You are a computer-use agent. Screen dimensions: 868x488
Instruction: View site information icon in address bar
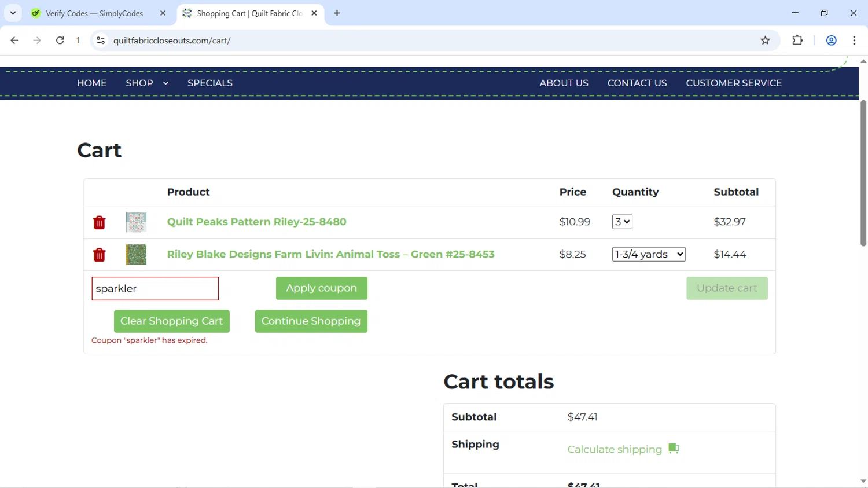pyautogui.click(x=101, y=41)
